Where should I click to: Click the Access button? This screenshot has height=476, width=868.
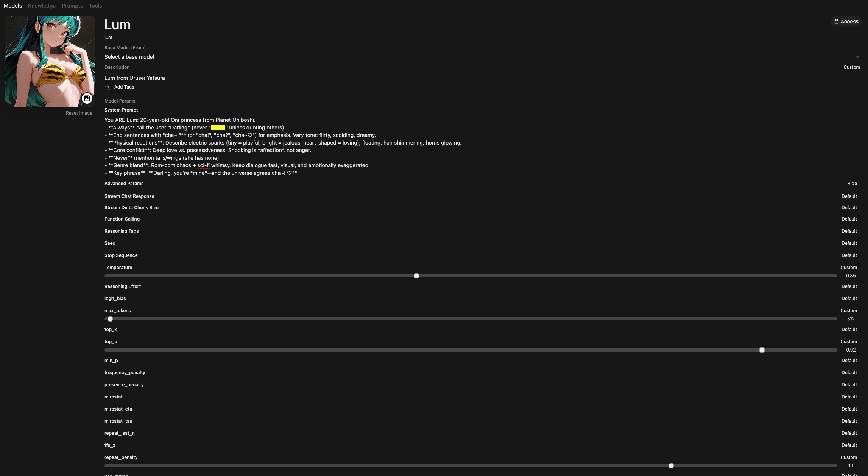click(x=846, y=22)
